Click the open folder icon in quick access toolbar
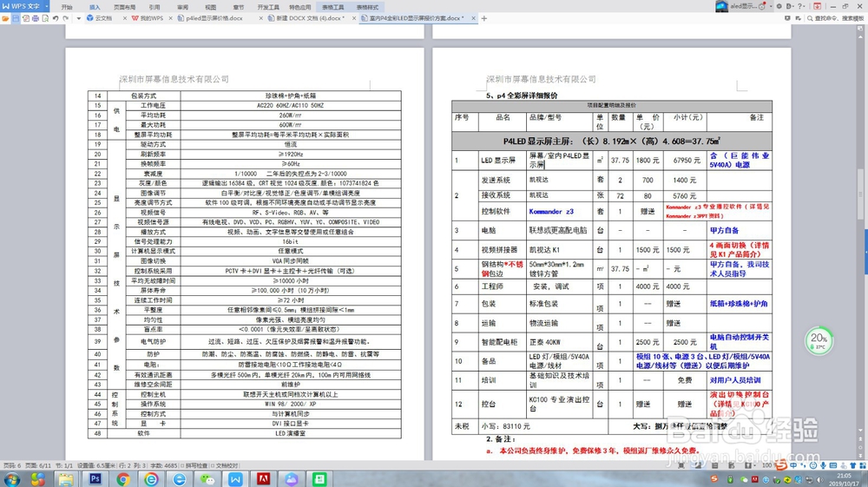This screenshot has width=868, height=487. point(5,18)
